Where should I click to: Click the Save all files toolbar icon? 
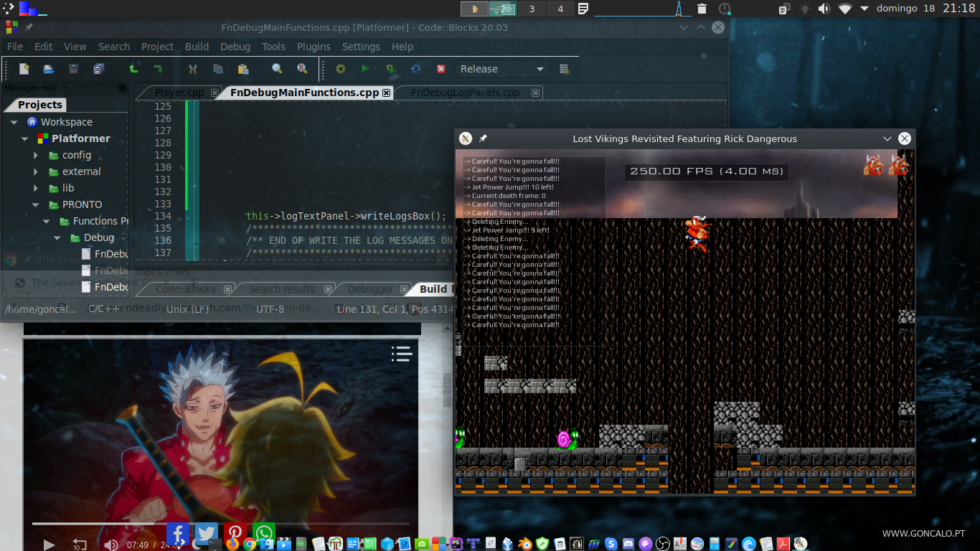tap(98, 69)
